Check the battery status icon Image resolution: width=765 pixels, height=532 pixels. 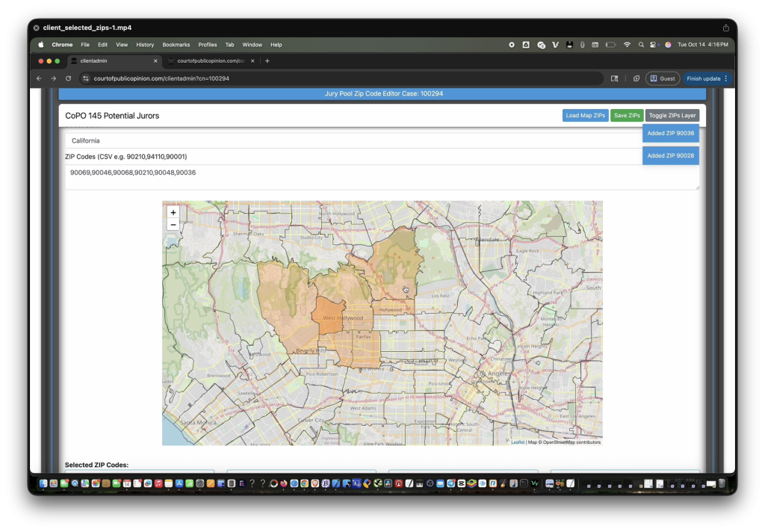pyautogui.click(x=610, y=44)
